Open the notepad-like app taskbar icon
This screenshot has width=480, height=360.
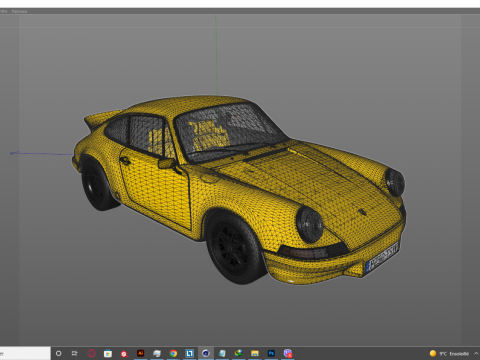tap(222, 353)
